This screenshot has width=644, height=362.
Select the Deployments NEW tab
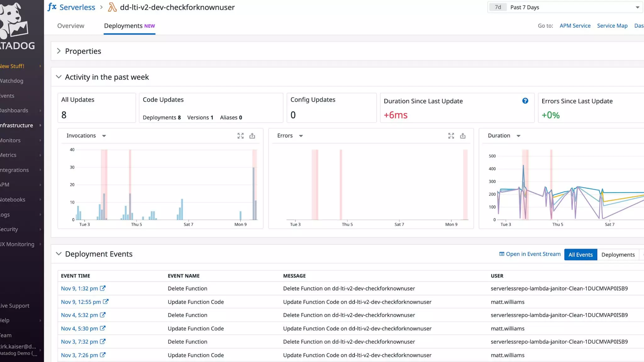point(130,26)
